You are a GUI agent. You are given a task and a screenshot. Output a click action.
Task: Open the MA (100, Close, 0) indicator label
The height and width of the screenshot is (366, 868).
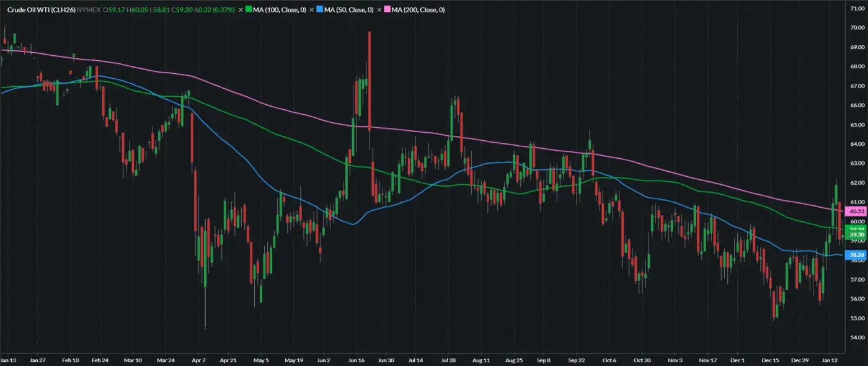tap(280, 10)
